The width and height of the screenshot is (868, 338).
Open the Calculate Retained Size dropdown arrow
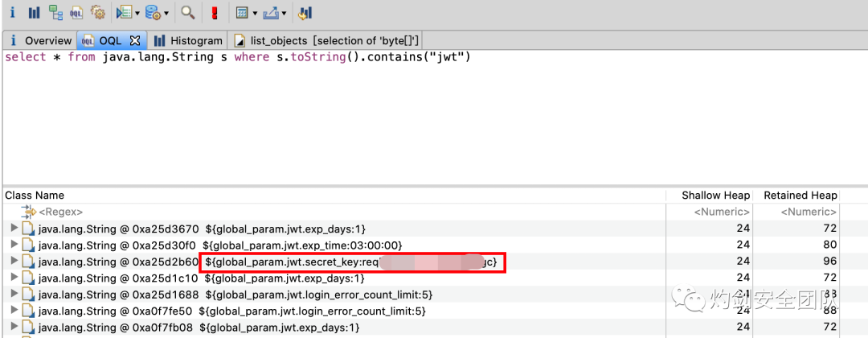click(x=255, y=14)
